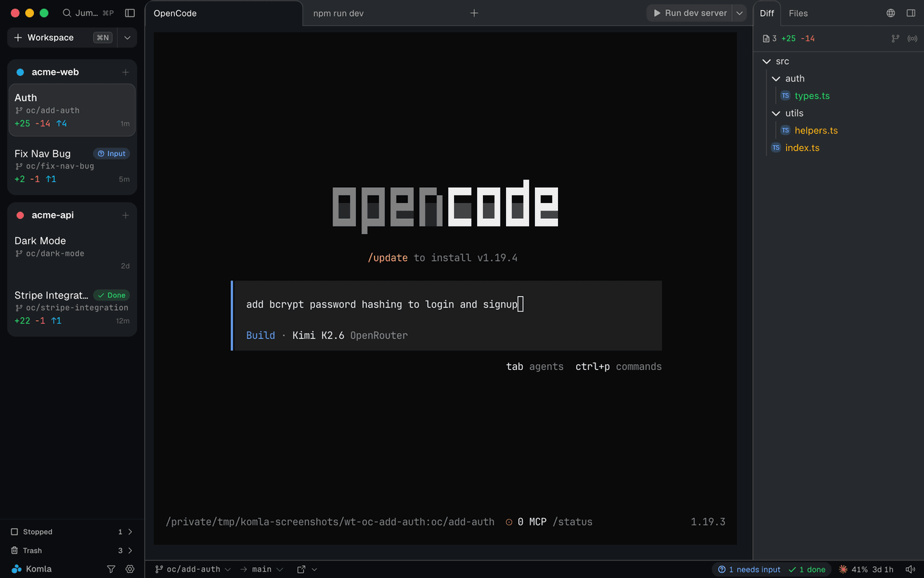Click the Input badge on Fix Nav Bug
The image size is (924, 578).
[111, 153]
